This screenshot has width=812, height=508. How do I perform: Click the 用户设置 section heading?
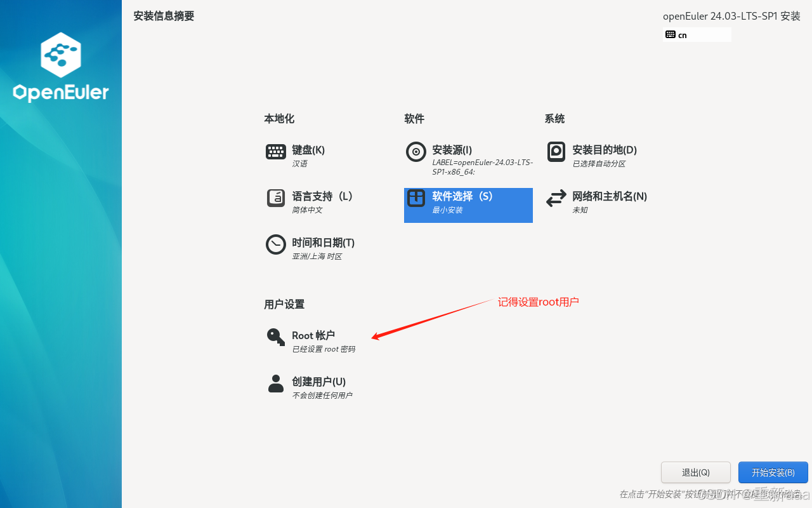pyautogui.click(x=284, y=304)
